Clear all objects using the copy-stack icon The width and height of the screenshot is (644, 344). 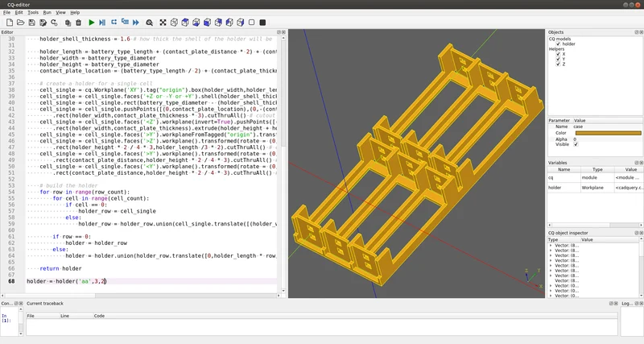(x=68, y=23)
